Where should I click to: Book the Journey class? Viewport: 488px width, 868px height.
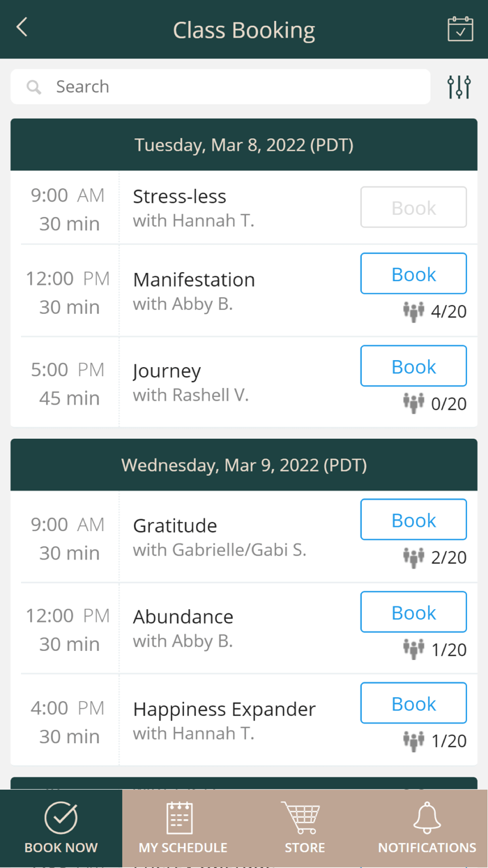click(413, 366)
